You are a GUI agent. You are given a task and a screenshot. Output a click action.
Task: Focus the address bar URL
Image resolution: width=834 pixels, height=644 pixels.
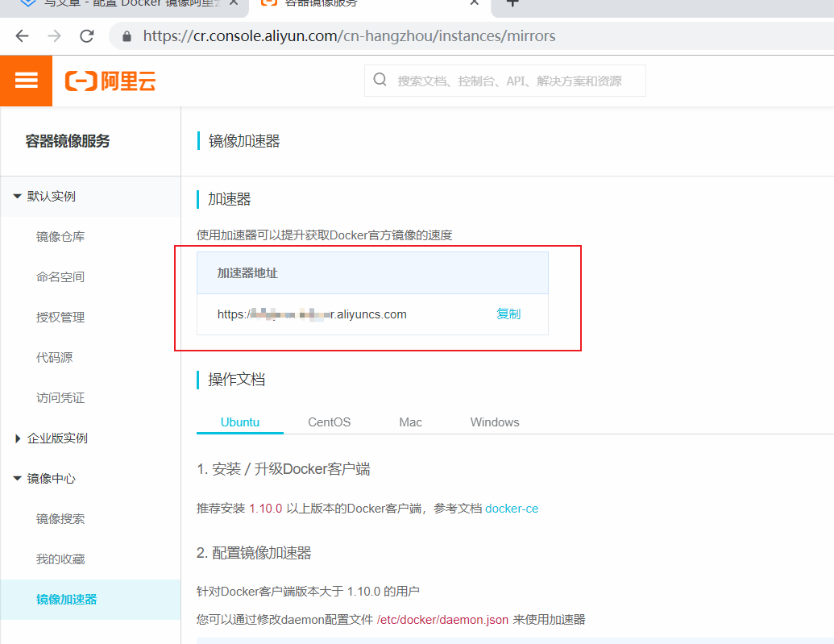[x=349, y=36]
